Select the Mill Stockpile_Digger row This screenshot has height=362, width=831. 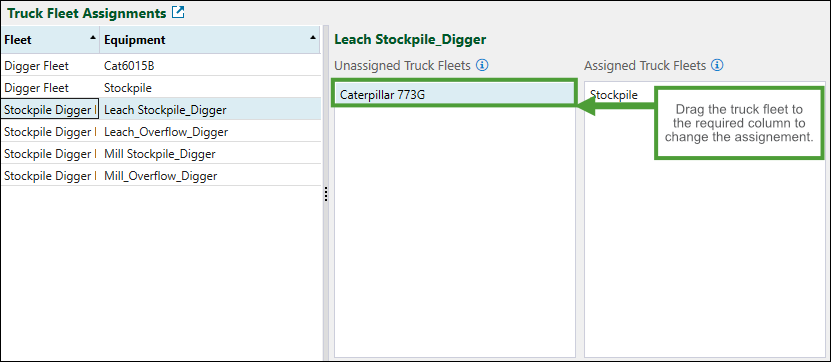[x=161, y=154]
